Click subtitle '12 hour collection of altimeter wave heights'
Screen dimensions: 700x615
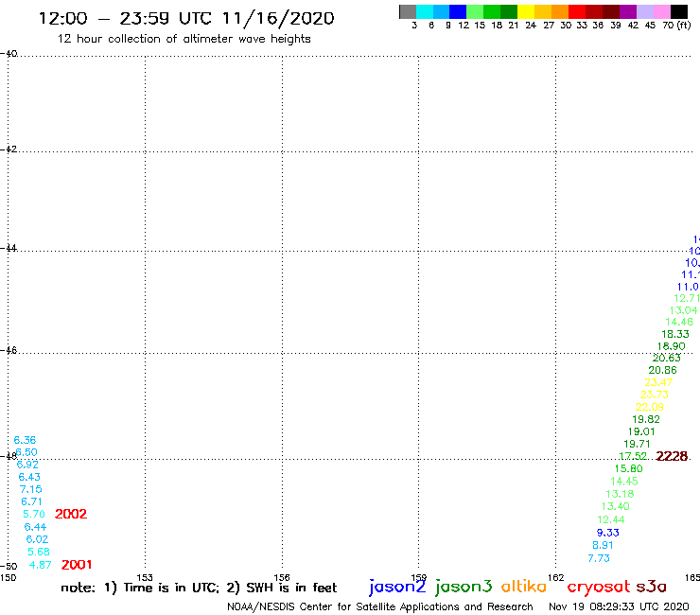tap(184, 40)
